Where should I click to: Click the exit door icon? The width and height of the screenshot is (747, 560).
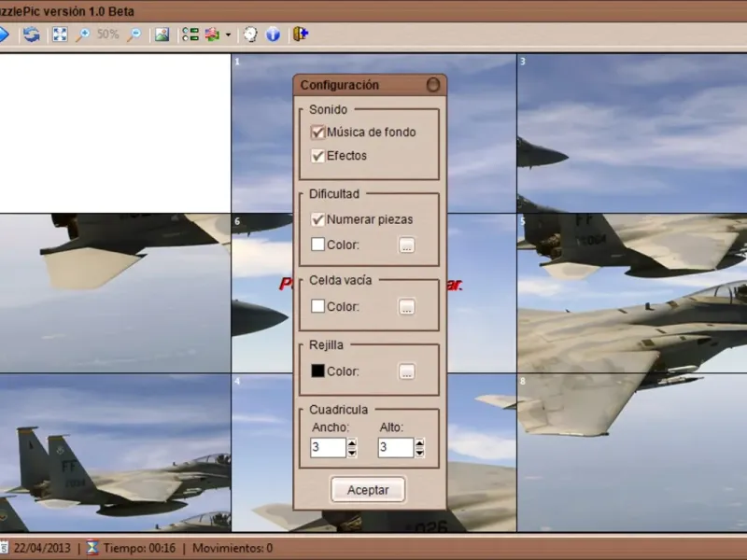[x=301, y=35]
